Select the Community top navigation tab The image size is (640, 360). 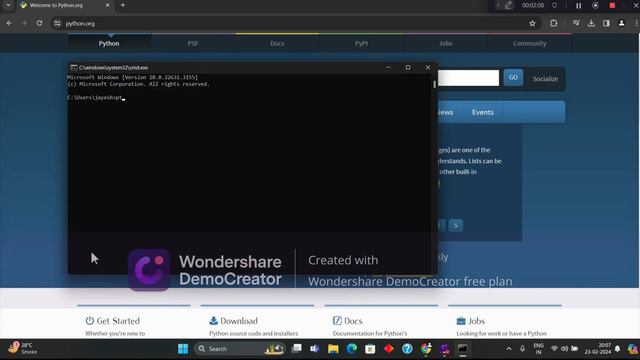[x=529, y=43]
